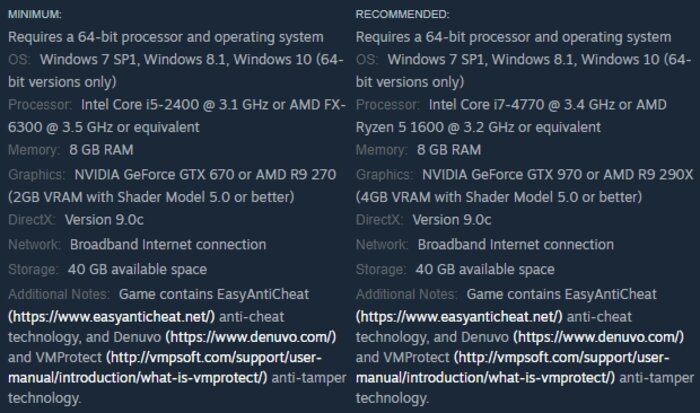Open Denuvo website link in Minimum column
The image size is (700, 413).
[251, 337]
